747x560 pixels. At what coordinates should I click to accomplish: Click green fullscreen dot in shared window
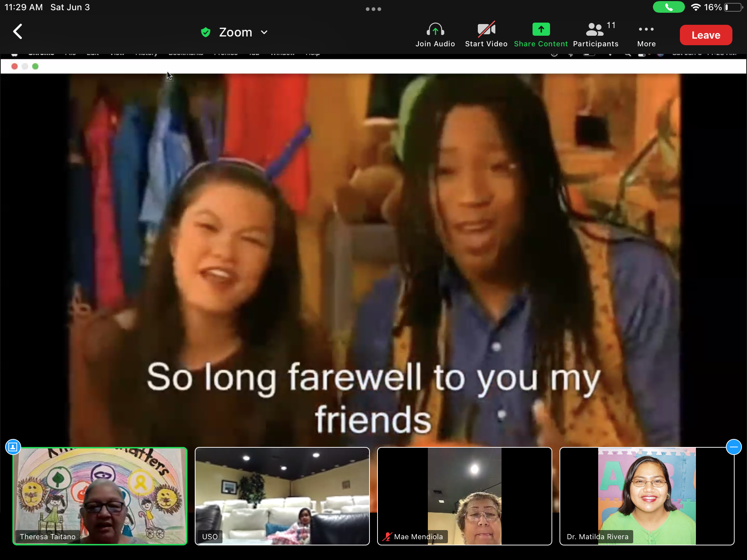click(x=35, y=66)
